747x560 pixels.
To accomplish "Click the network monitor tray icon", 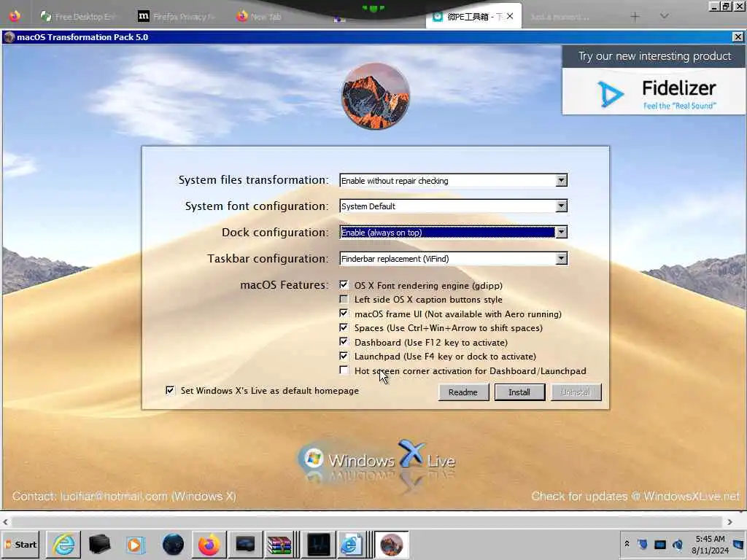I will click(659, 544).
